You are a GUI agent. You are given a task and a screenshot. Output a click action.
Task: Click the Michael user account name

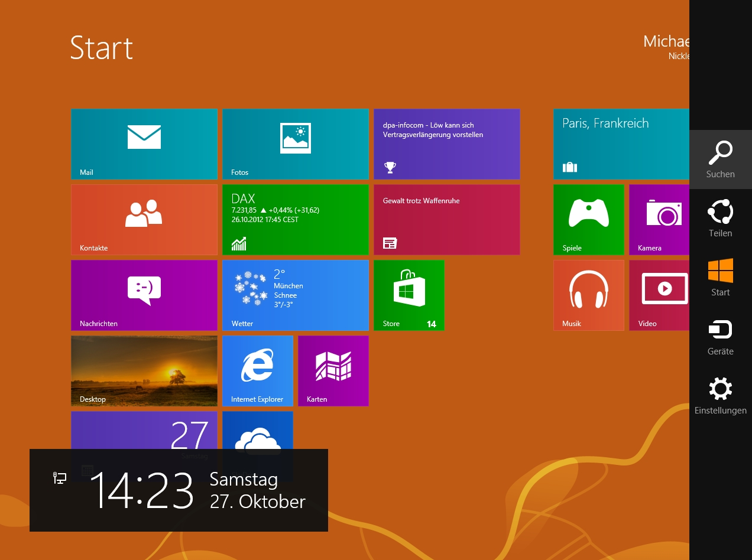(666, 41)
